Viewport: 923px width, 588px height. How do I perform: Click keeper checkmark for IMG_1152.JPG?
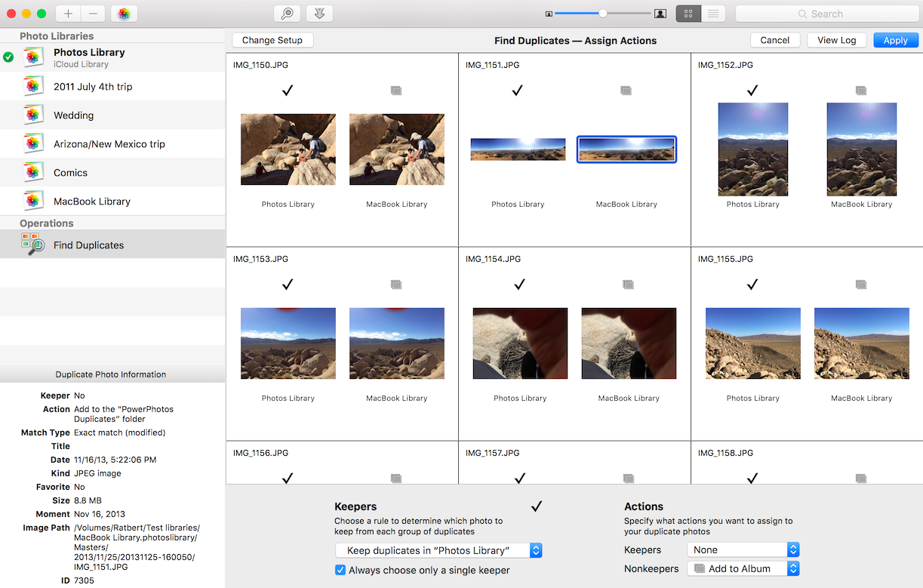(x=752, y=91)
